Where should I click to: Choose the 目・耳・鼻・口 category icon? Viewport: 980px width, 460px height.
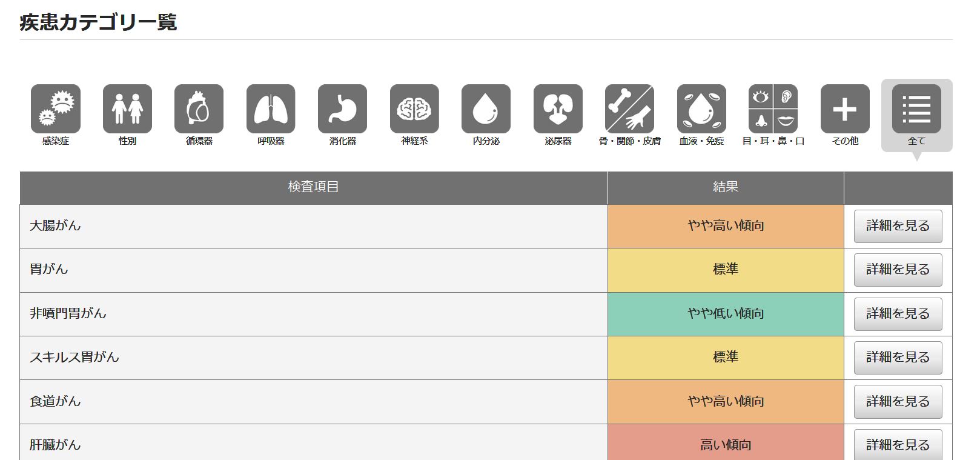(773, 109)
